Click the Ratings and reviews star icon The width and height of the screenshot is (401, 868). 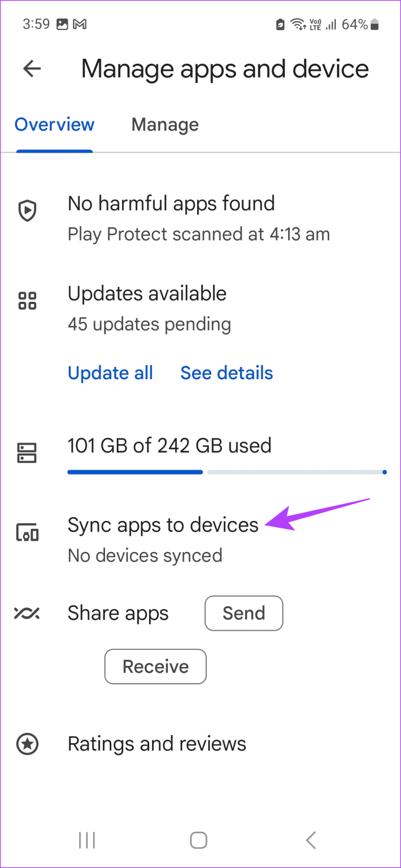point(27,744)
